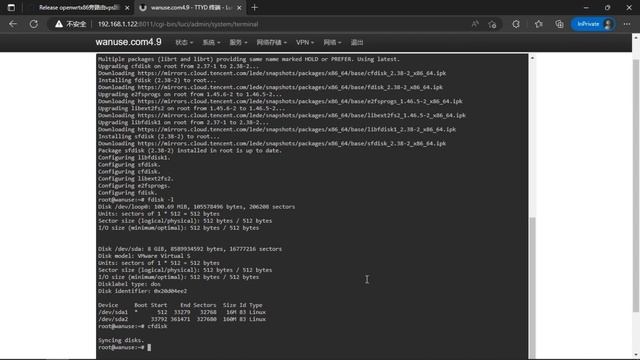Click the 退出 logout link
This screenshot has height=360, width=640.
(357, 42)
